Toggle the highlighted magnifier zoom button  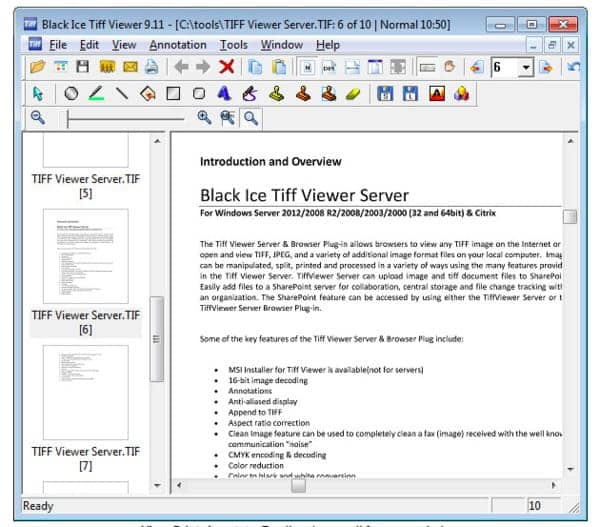pos(251,118)
